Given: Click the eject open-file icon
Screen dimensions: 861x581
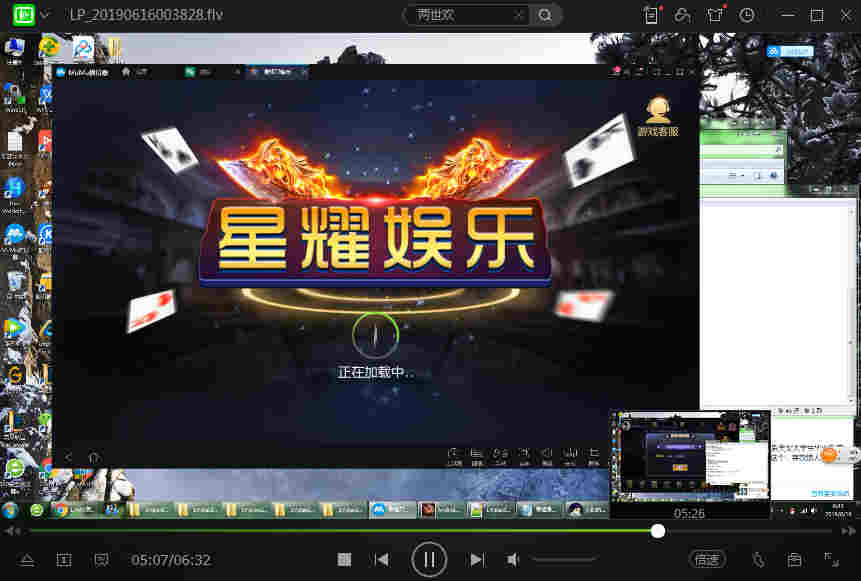Looking at the screenshot, I should [27, 560].
